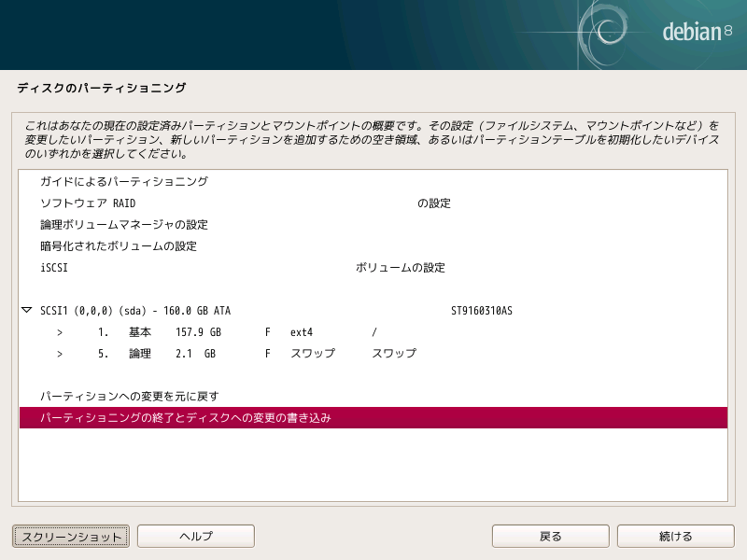The width and height of the screenshot is (747, 560).
Task: Select ガイドによるパーティショニング (guided partitioning)
Action: pyautogui.click(x=123, y=182)
